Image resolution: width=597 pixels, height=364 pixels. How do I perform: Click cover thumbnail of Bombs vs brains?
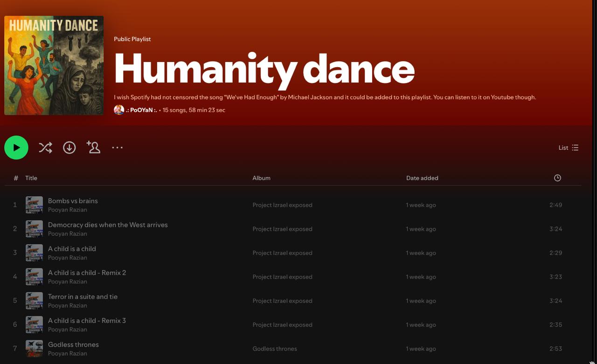[x=34, y=205]
